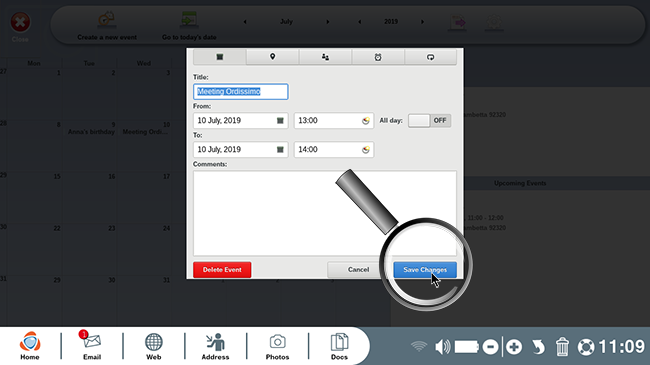Open the recurrence loop tab
This screenshot has width=650, height=365.
(430, 57)
